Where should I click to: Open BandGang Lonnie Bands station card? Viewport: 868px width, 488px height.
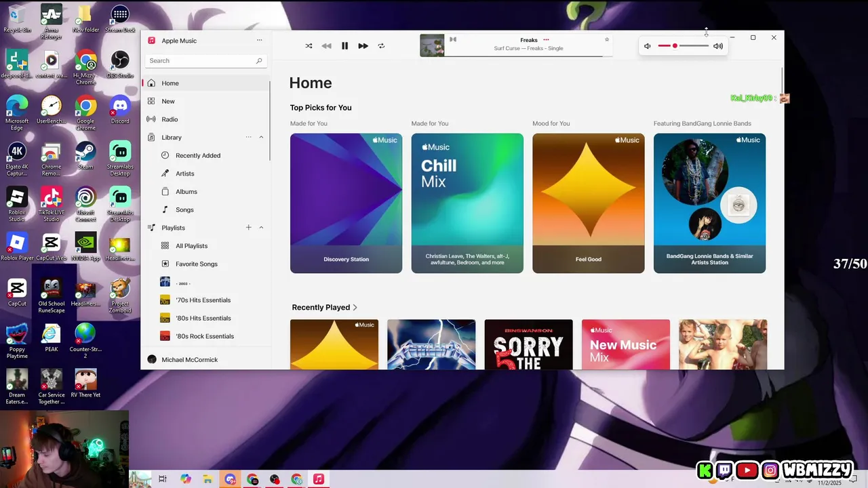709,203
